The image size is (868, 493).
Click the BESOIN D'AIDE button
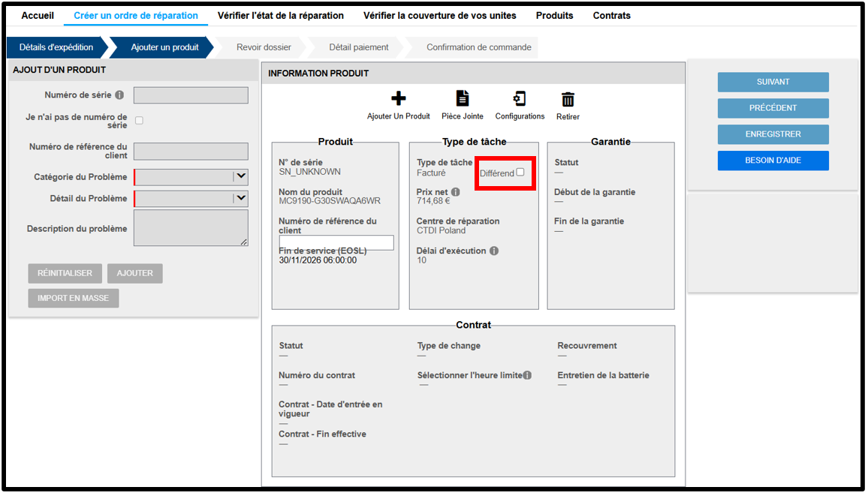(x=773, y=161)
